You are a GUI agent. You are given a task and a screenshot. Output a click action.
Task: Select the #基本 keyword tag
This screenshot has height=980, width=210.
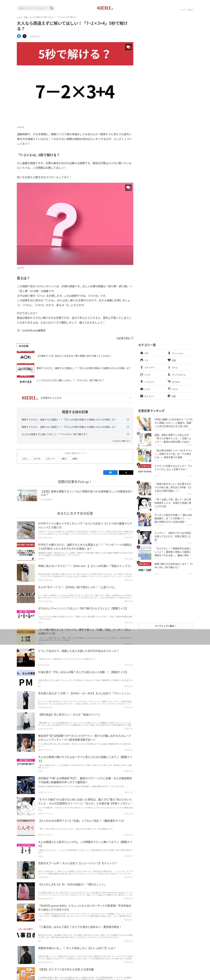[x=64, y=458]
